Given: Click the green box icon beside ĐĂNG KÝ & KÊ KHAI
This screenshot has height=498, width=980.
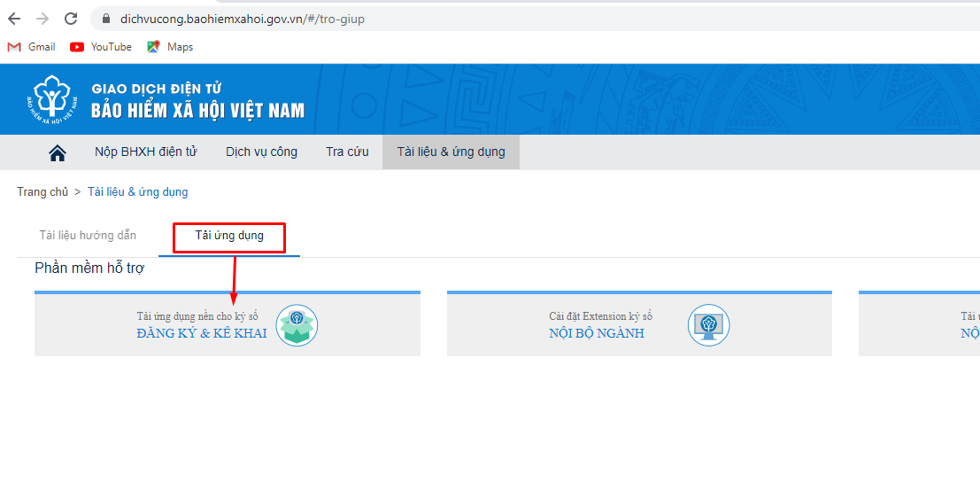Looking at the screenshot, I should point(297,325).
